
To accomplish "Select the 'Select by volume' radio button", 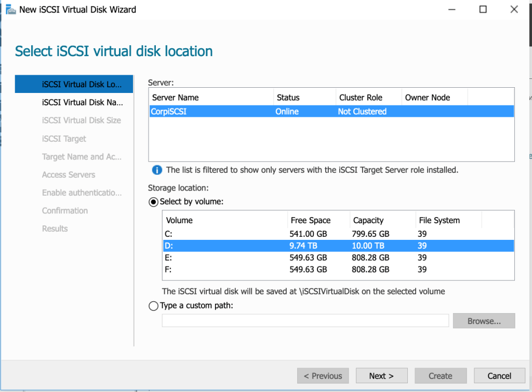I will coord(154,202).
